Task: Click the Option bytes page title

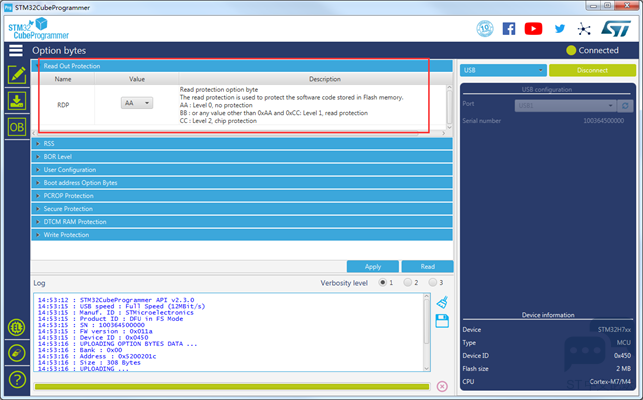Action: pyautogui.click(x=59, y=50)
